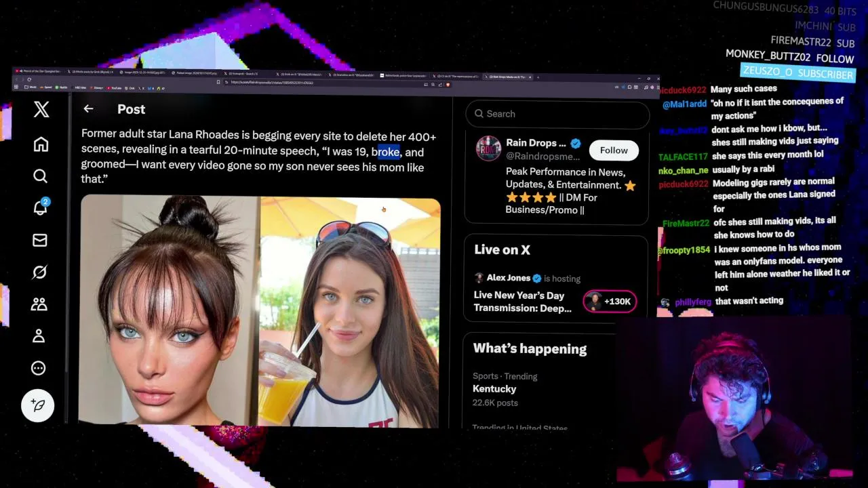Click "What's happening" heading
The image size is (868, 488).
coord(530,349)
